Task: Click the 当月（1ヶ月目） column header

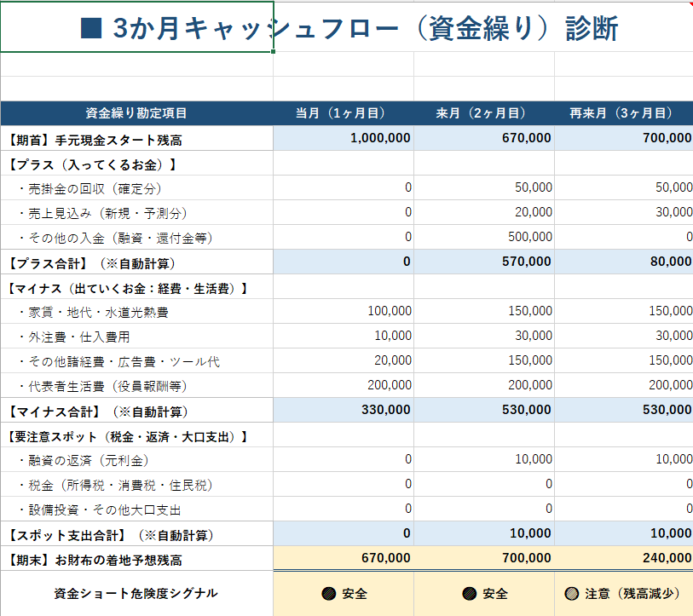Action: point(344,113)
